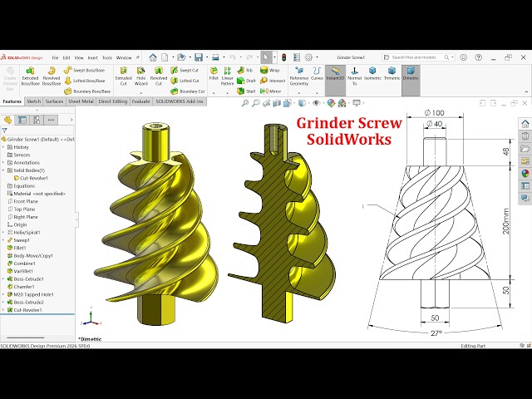Select the Mirror tool

[x=270, y=91]
